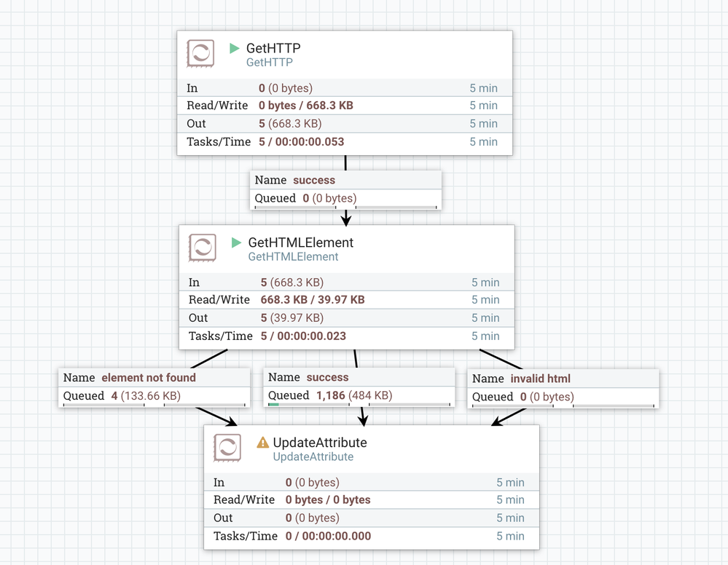Image resolution: width=728 pixels, height=565 pixels.
Task: Select the GetHTTP processor title
Action: (273, 48)
